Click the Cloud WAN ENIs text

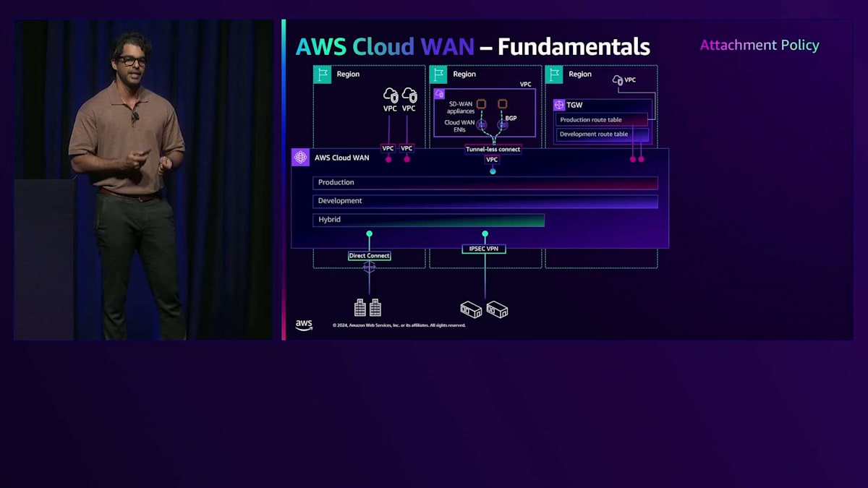tap(459, 126)
